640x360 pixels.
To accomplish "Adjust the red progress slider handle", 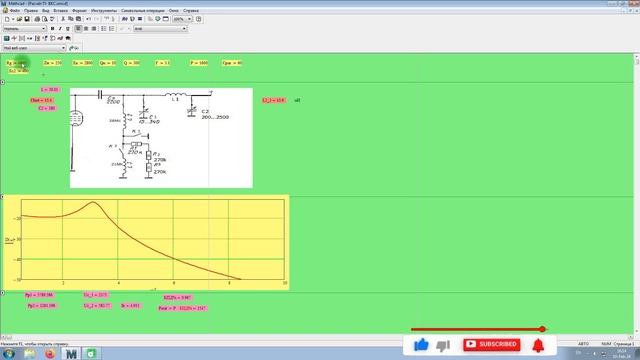I will (x=542, y=329).
